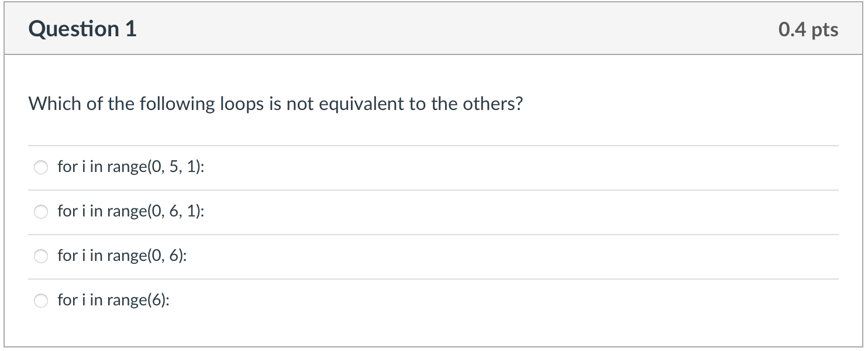Pick the range(6) loop option

41,300
